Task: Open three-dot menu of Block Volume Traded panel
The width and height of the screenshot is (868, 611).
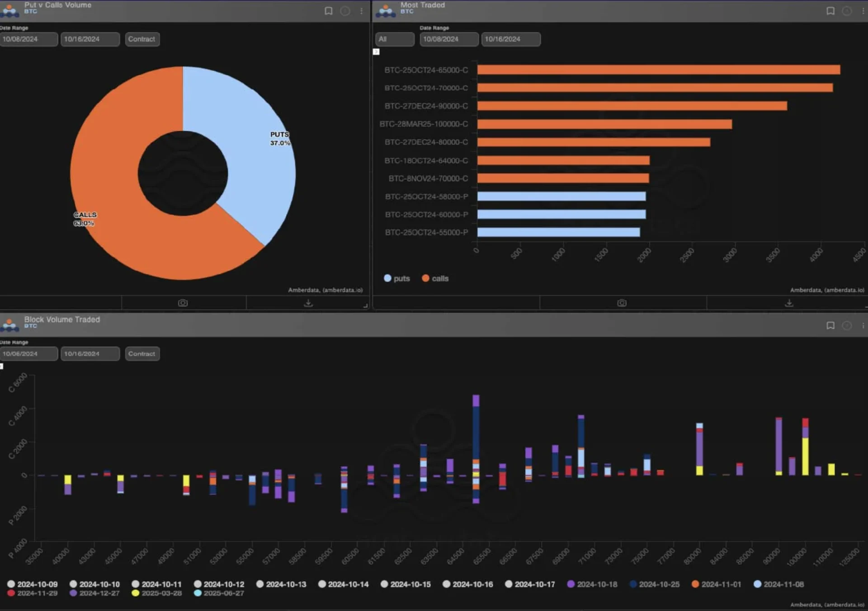Action: click(x=863, y=325)
